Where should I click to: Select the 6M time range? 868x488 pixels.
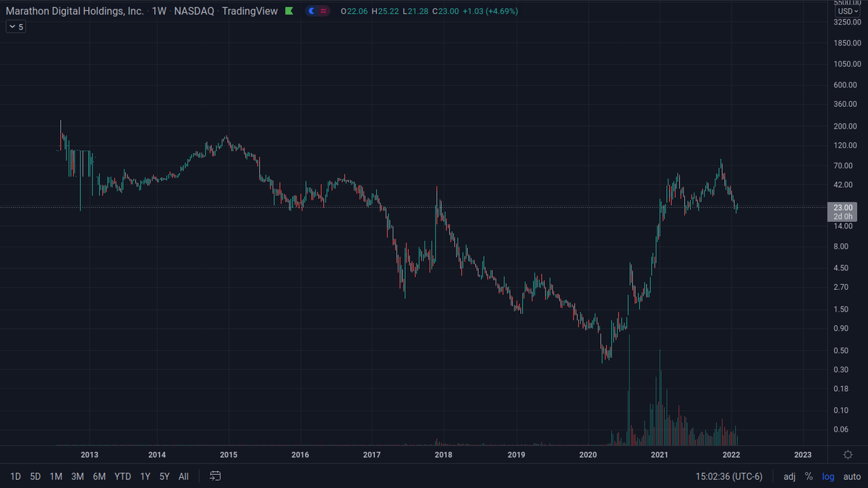[99, 476]
